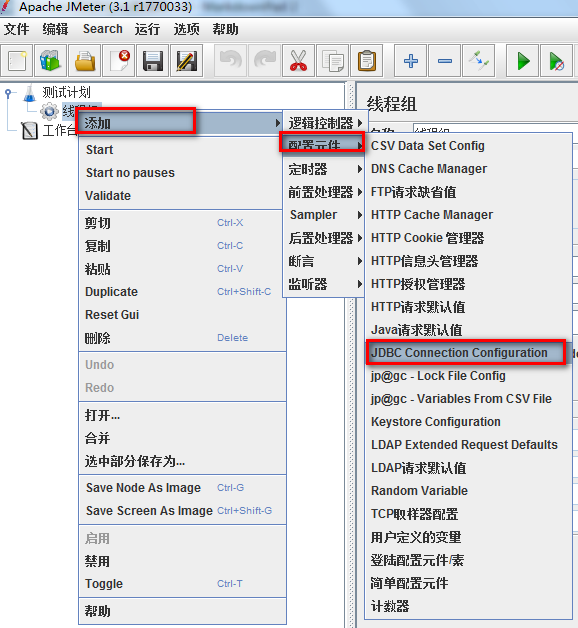Select Random Variable config element

click(x=468, y=491)
